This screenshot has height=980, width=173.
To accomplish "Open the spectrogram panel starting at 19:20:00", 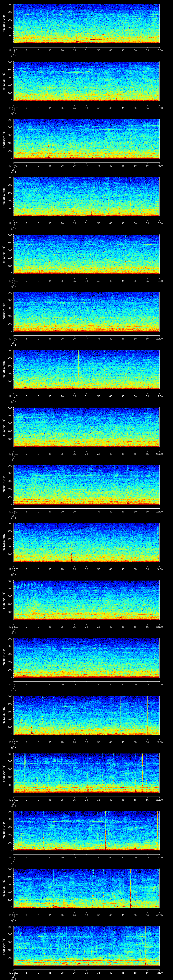I will 86,369.
